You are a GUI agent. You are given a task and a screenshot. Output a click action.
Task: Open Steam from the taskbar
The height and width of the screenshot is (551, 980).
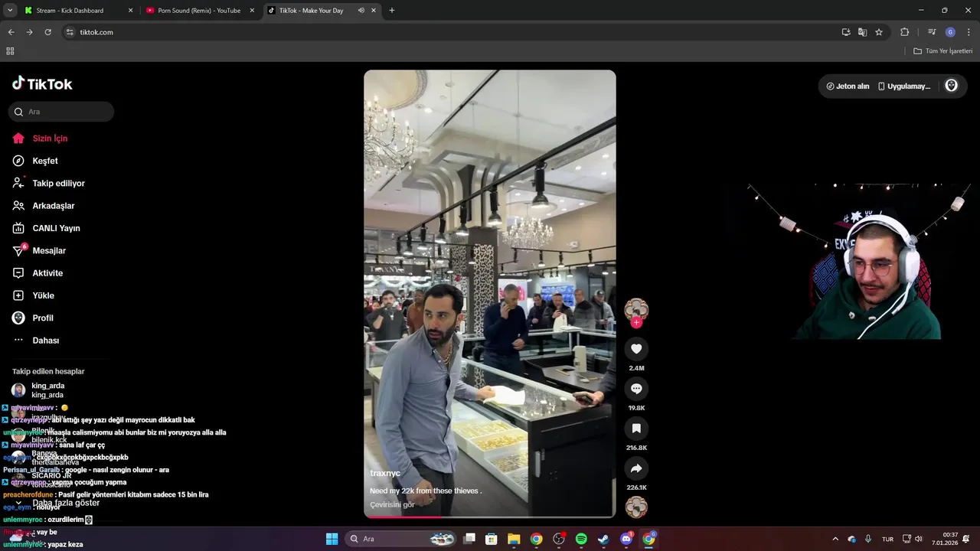click(x=603, y=539)
